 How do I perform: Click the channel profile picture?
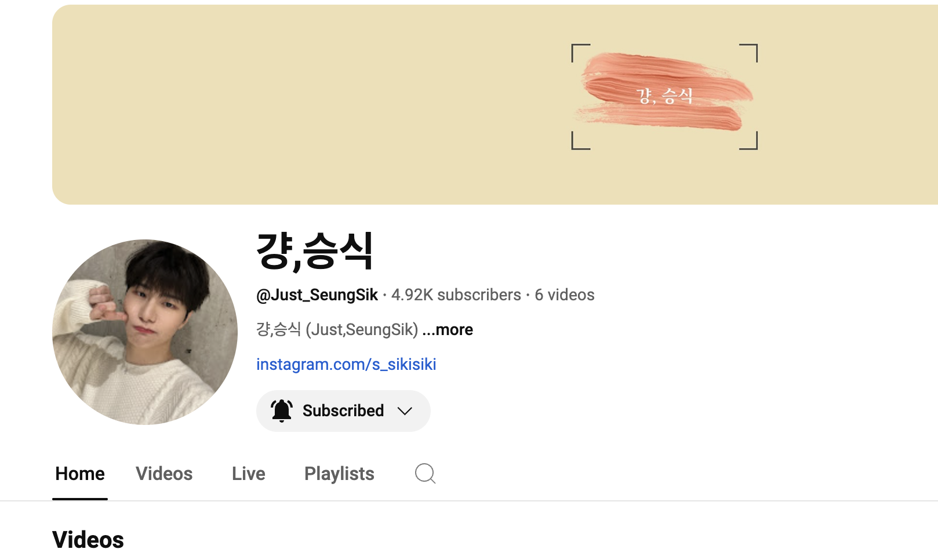tap(145, 332)
